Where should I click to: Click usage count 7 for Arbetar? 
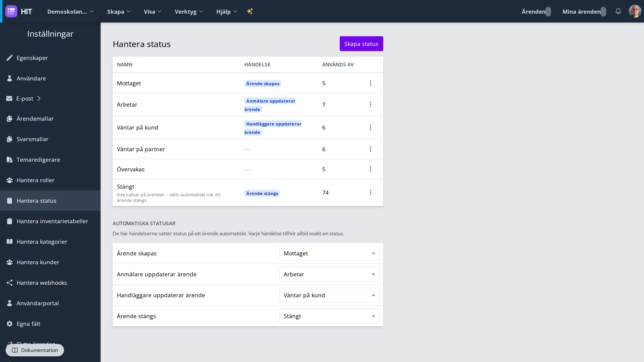pyautogui.click(x=324, y=104)
